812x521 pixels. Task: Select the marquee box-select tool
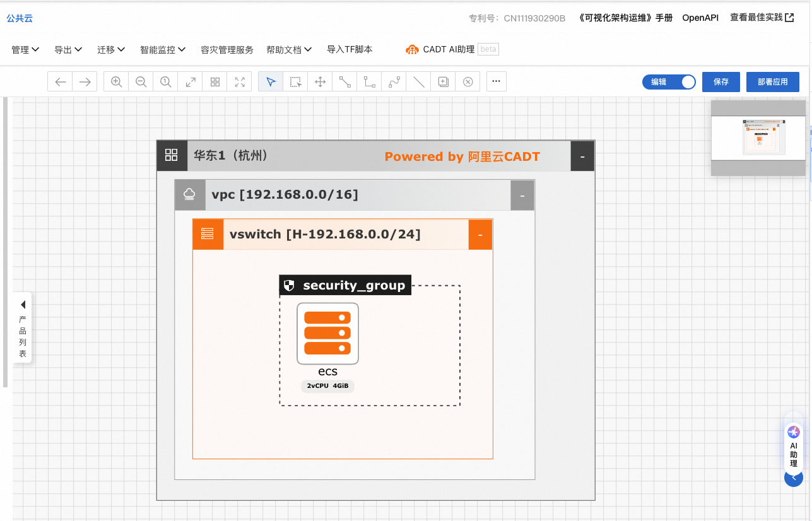point(295,81)
